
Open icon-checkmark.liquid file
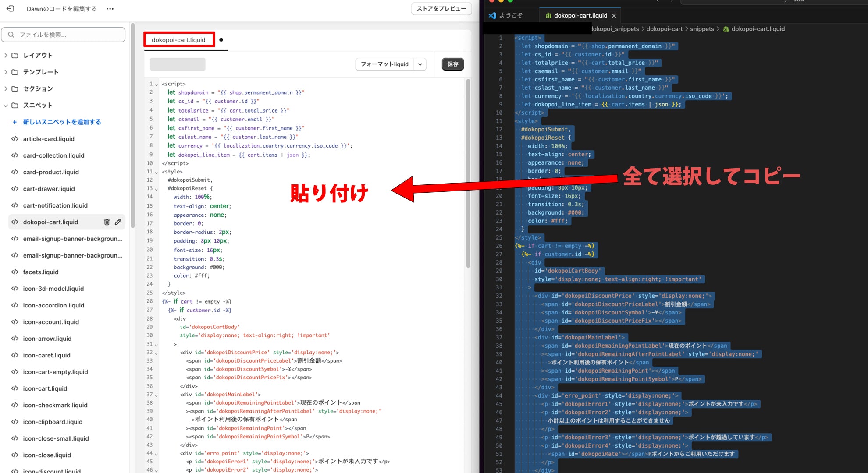55,405
